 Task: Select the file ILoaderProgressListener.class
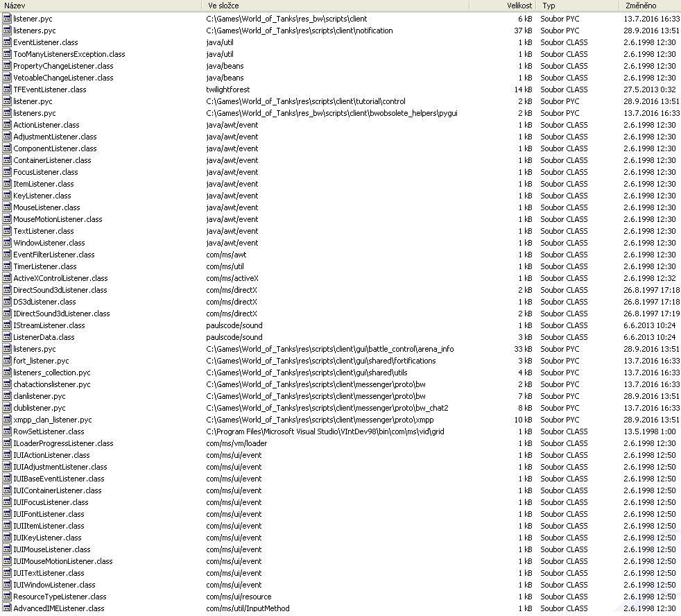63,443
